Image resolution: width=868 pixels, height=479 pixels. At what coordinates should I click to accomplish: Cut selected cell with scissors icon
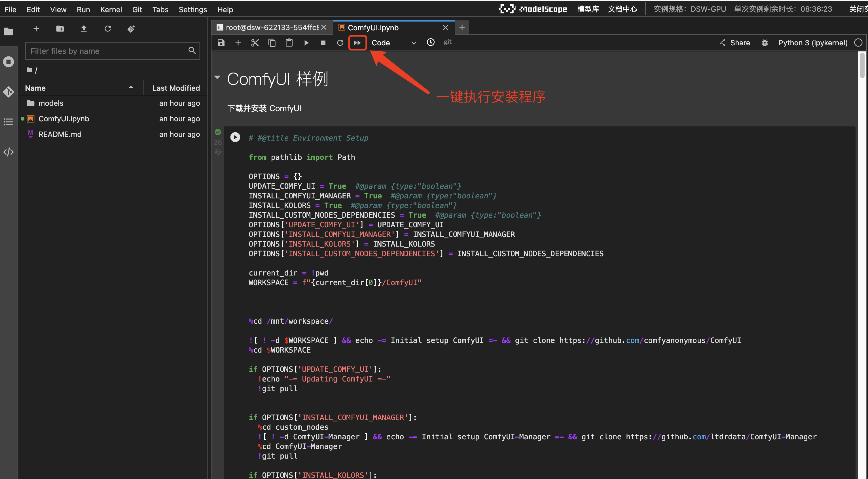point(255,43)
